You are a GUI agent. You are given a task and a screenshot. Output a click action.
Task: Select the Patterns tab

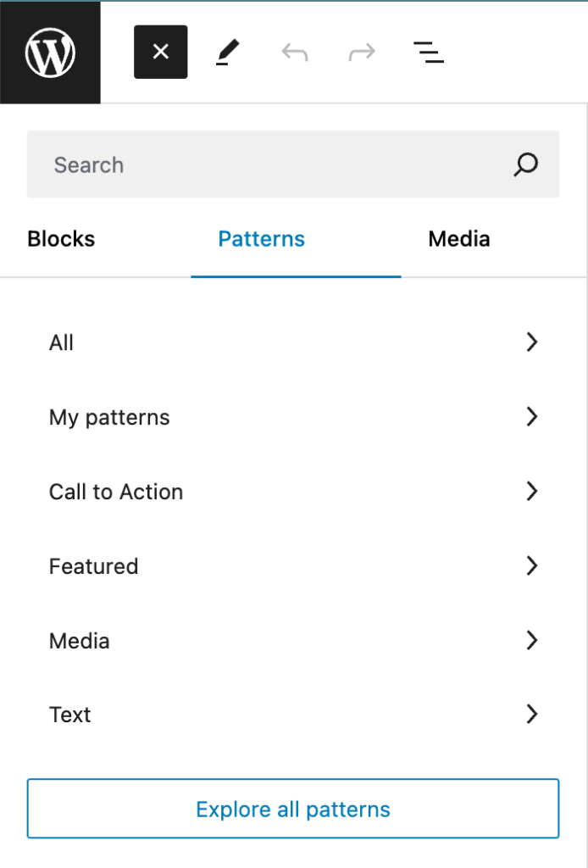(x=262, y=239)
